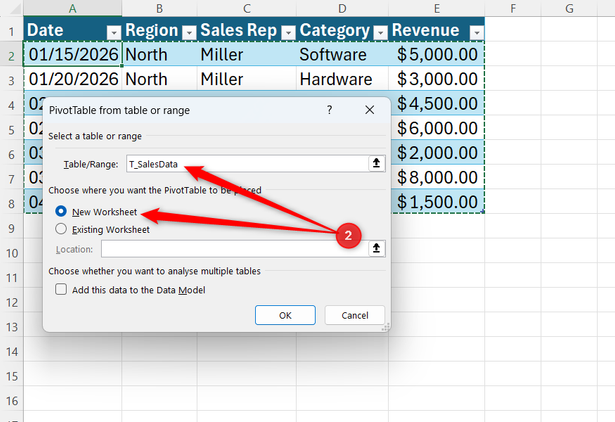Open the Category column filter arrow
The height and width of the screenshot is (422, 615).
[380, 33]
